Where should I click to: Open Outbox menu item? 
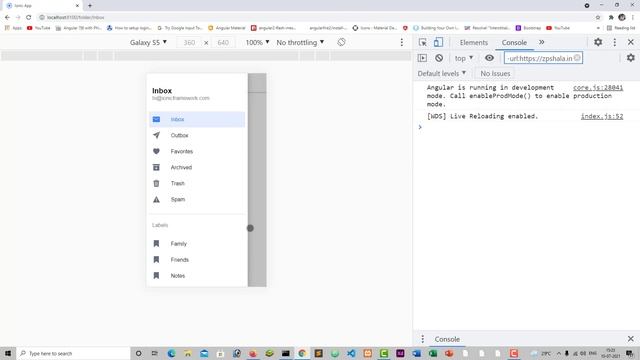click(x=197, y=135)
